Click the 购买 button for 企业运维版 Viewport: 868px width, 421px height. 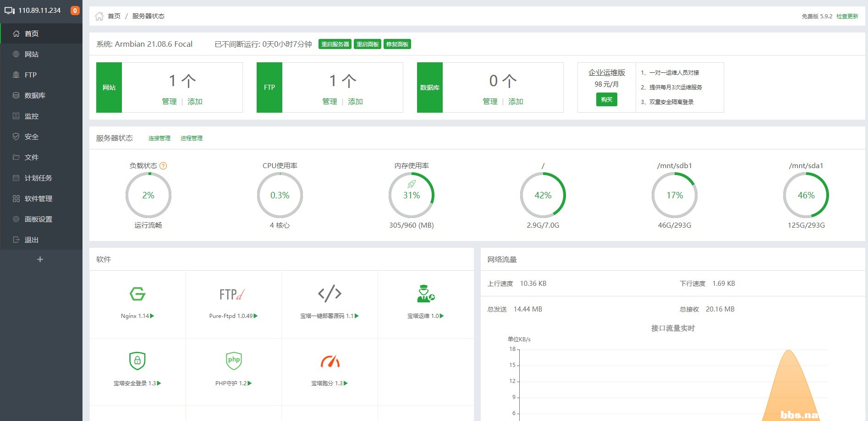(x=607, y=99)
